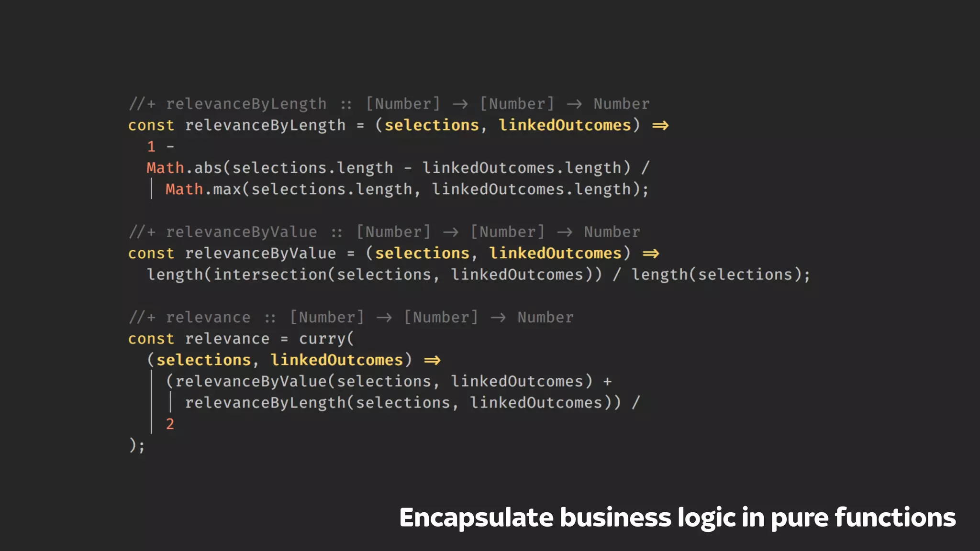Click the 'length(intersection(selections' line
The height and width of the screenshot is (551, 980).
pos(479,275)
